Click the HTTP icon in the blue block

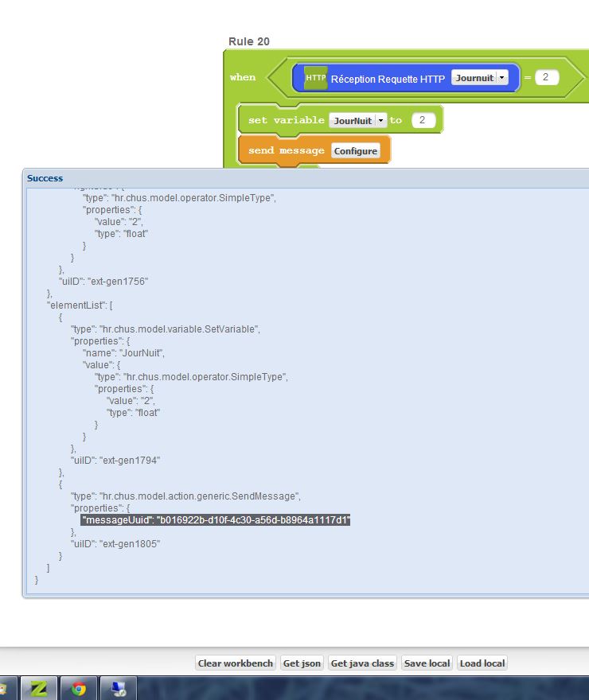click(316, 78)
